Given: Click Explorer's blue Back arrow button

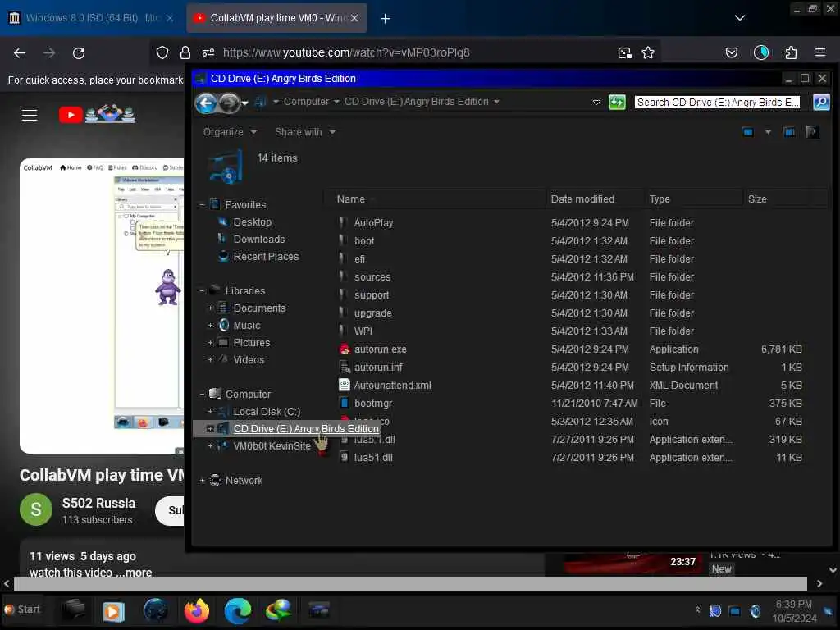Looking at the screenshot, I should tap(206, 103).
